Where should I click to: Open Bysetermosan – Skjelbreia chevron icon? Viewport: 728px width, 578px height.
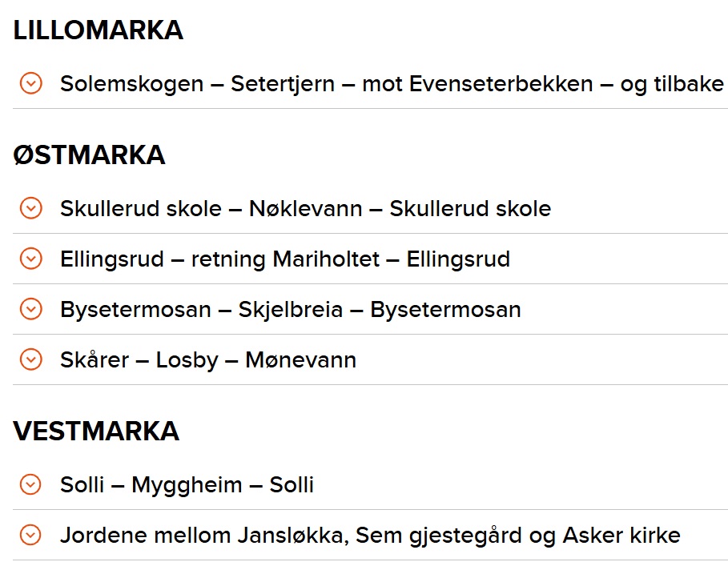pos(31,309)
